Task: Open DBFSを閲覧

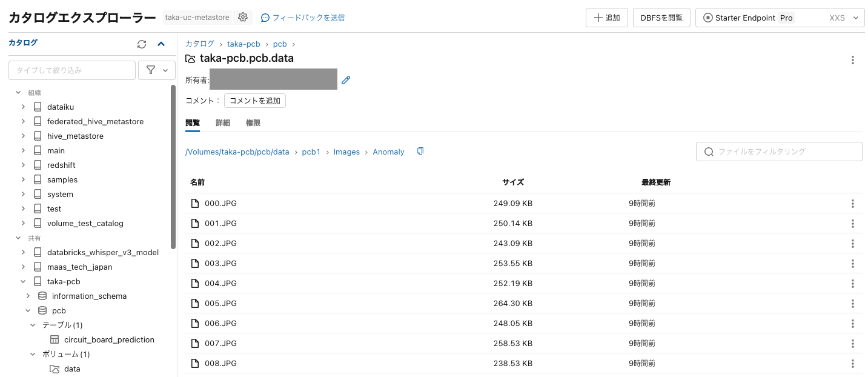Action: tap(661, 17)
